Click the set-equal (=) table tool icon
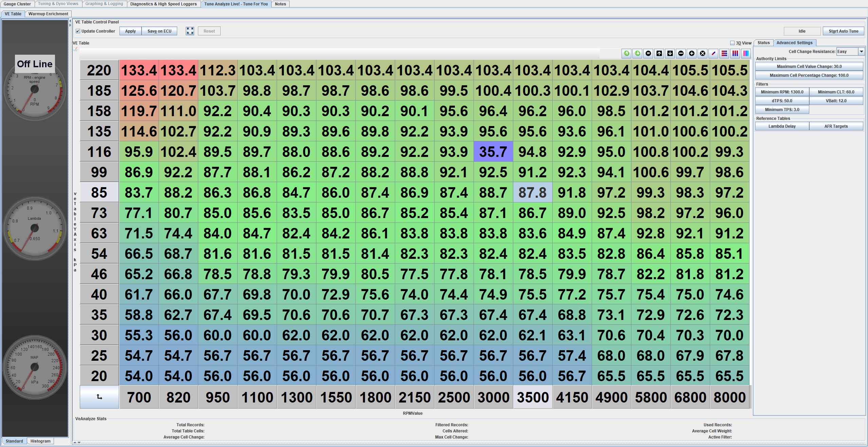 [648, 53]
